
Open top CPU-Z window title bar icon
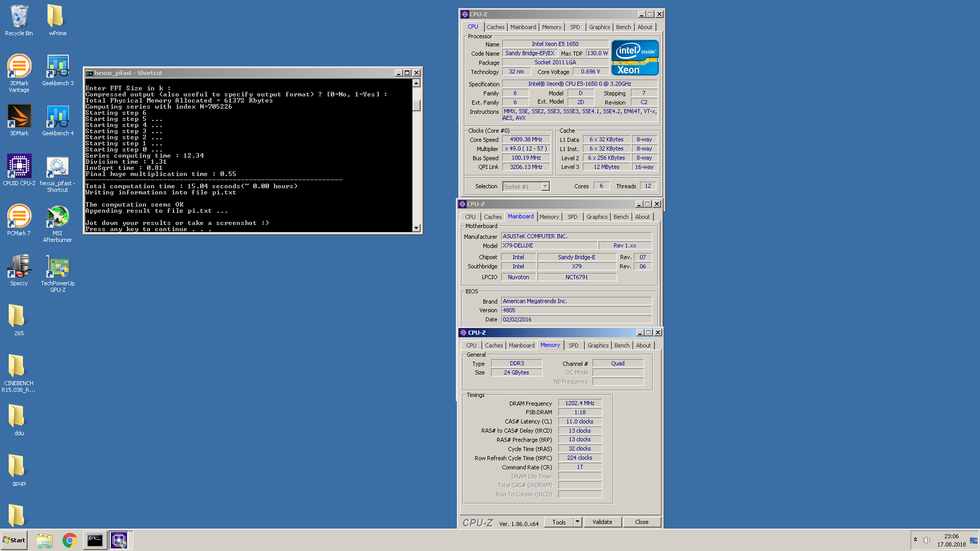coord(464,14)
